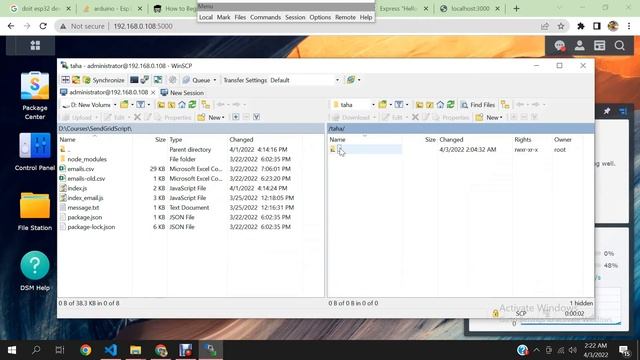
Task: Click the New button in remote panel
Action: point(489,117)
